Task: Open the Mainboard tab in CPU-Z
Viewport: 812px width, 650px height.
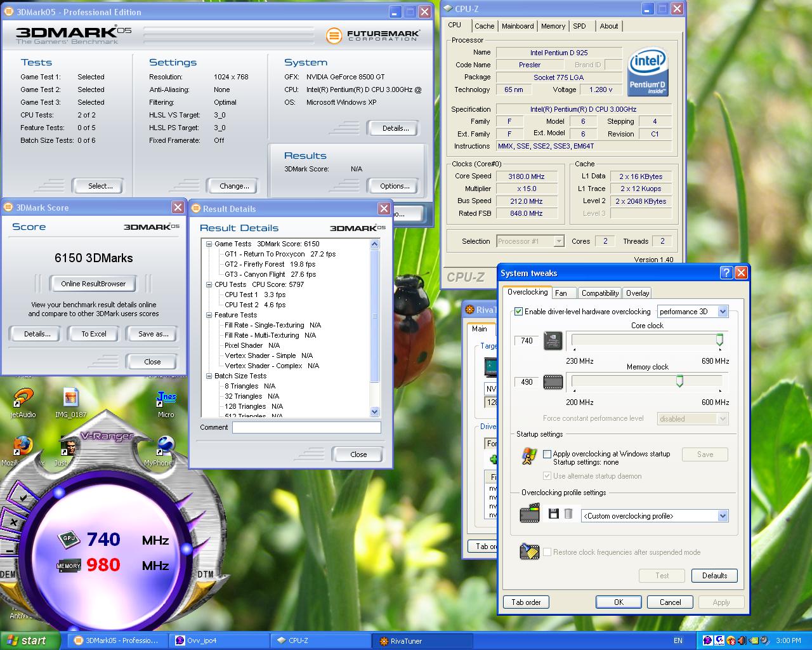Action: 518,26
